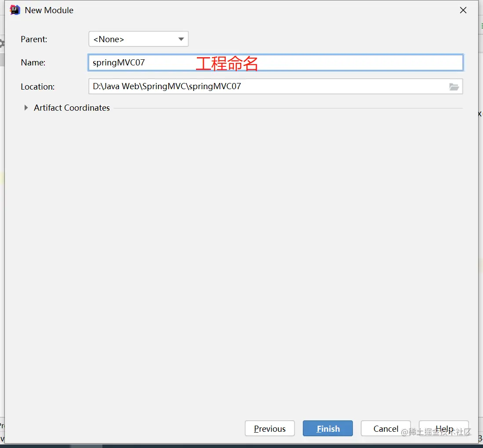Close the New Module dialog window
483x448 pixels.
point(463,10)
